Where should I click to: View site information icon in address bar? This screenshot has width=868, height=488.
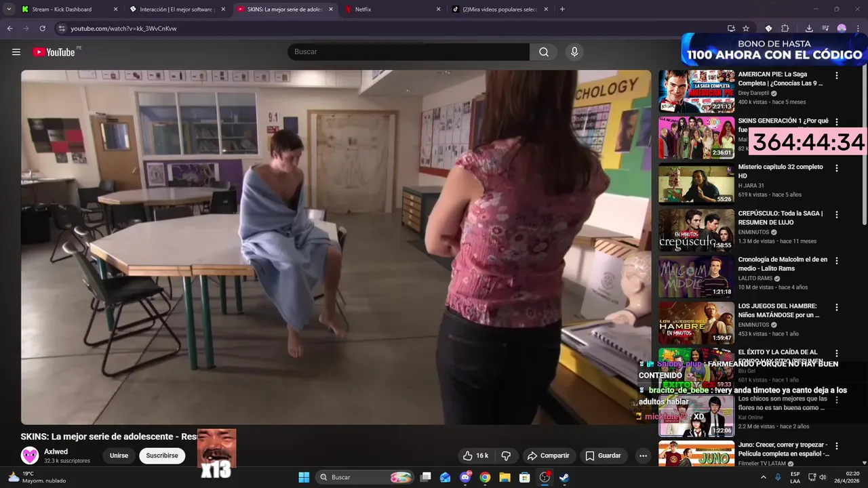coord(62,28)
